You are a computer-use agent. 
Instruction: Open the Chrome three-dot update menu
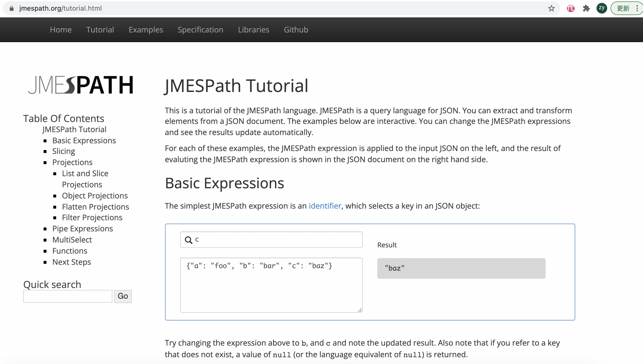coord(637,8)
